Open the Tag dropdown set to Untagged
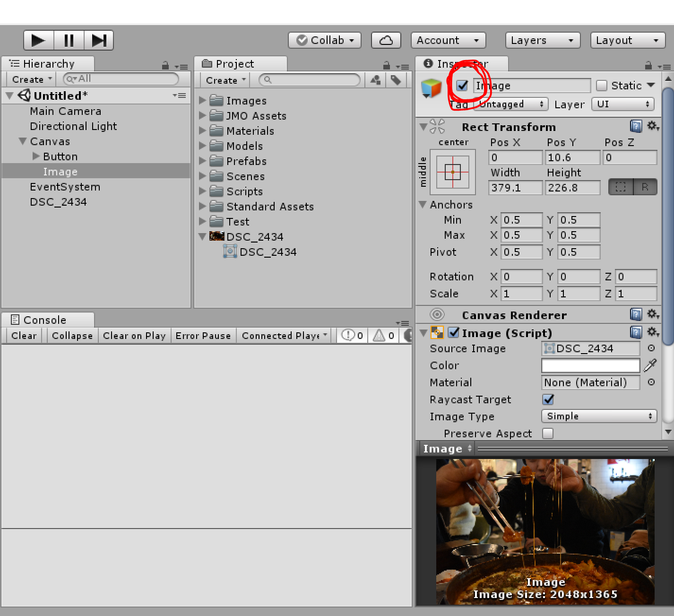 tap(511, 104)
